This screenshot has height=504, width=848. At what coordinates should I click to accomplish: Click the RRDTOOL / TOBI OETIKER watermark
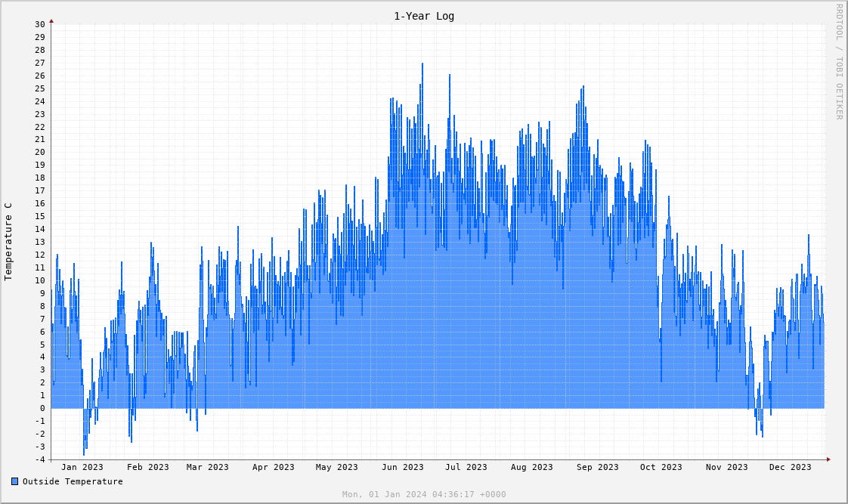(838, 61)
